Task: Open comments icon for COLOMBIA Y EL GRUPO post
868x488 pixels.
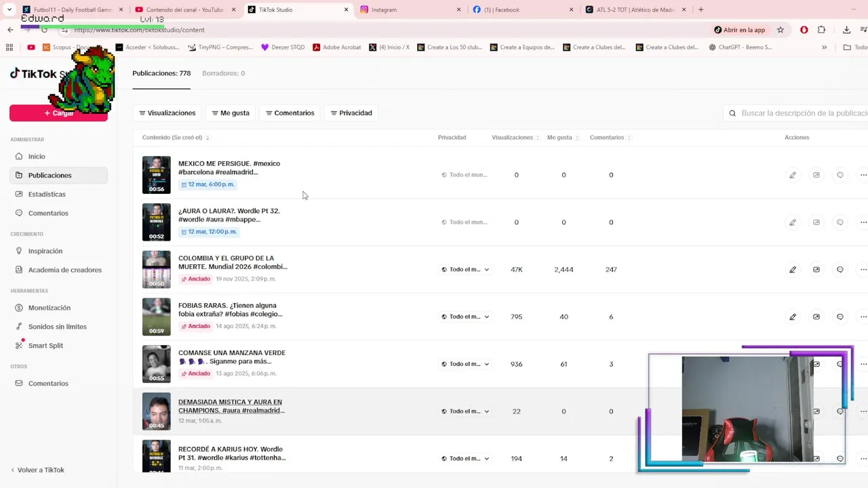Action: 840,270
